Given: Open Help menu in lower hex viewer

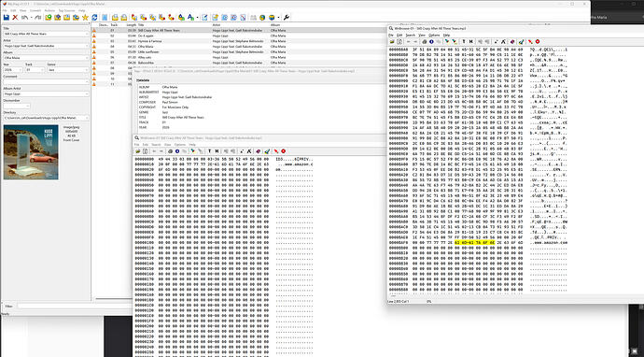Looking at the screenshot, I should pyautogui.click(x=192, y=145).
